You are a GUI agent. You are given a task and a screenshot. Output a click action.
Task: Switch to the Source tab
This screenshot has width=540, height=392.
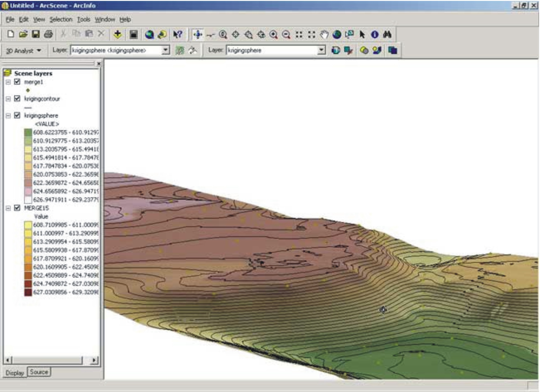pos(39,372)
